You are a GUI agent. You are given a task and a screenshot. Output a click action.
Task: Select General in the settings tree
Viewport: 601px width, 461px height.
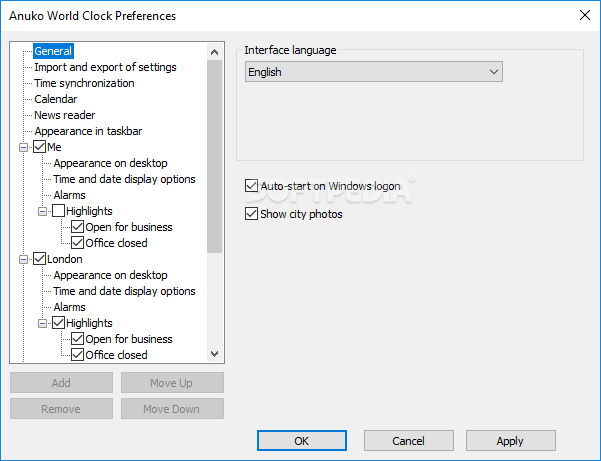pos(53,51)
